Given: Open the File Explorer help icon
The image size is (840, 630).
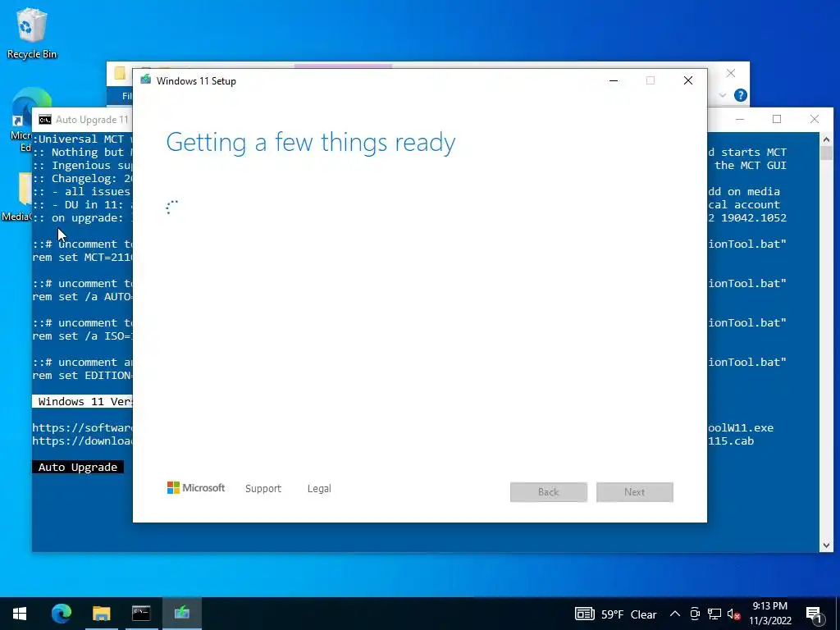Looking at the screenshot, I should [x=741, y=95].
